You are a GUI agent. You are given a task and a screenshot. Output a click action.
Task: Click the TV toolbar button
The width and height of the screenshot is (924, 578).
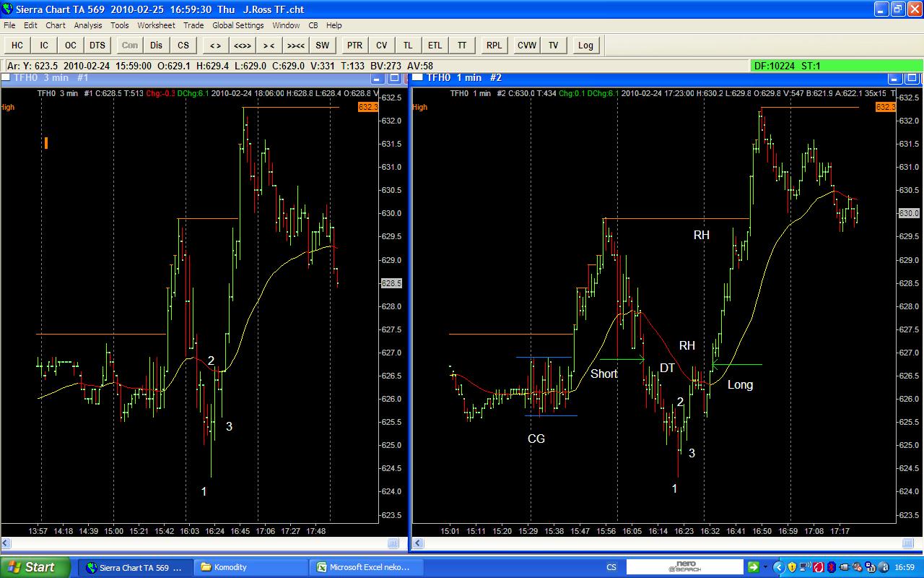tap(554, 45)
